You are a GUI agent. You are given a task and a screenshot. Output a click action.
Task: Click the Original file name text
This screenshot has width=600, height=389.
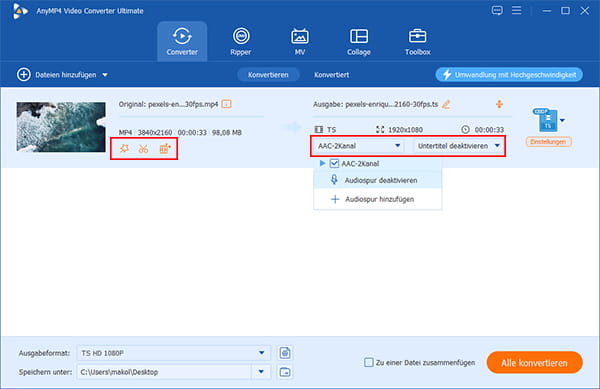coord(168,104)
